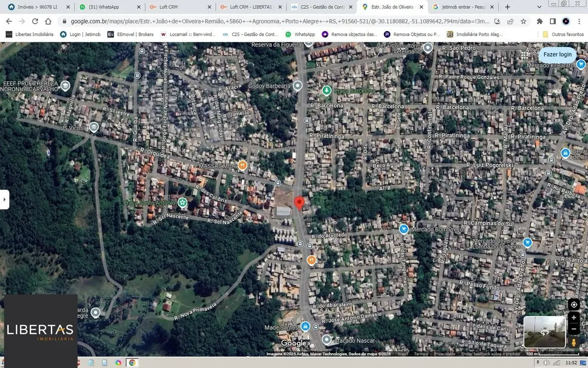Reload the page

(35, 21)
